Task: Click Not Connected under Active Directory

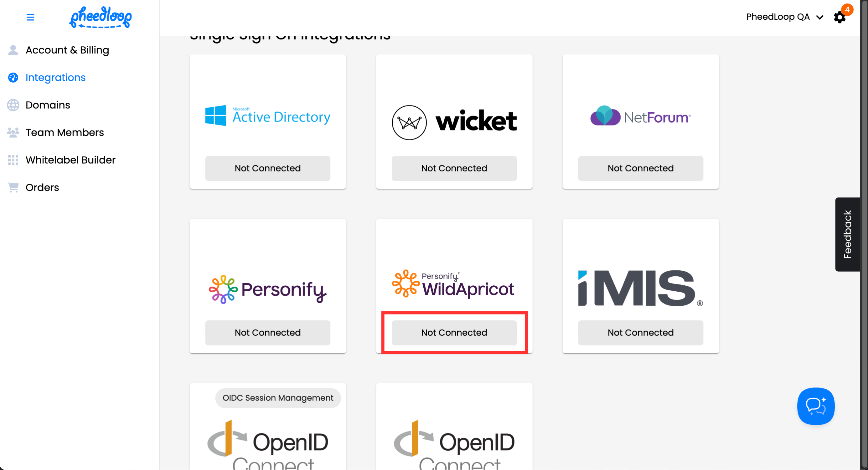Action: click(x=267, y=168)
